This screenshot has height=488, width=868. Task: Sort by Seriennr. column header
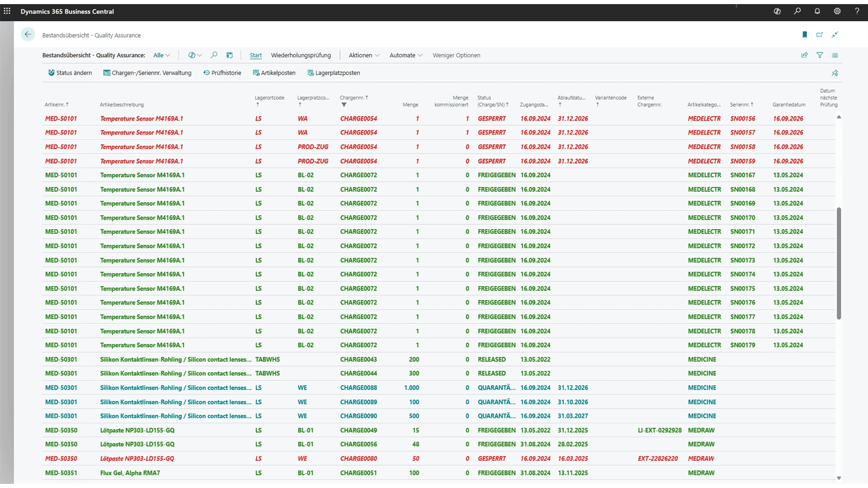(742, 104)
